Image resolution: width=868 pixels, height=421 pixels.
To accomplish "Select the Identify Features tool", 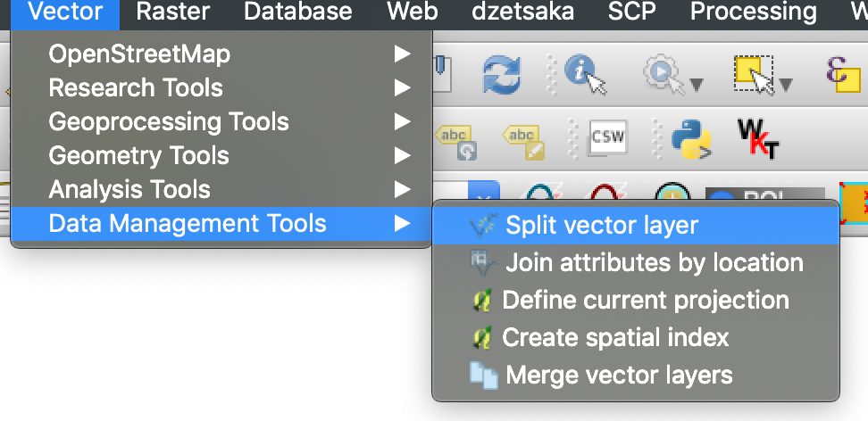I will pyautogui.click(x=585, y=75).
